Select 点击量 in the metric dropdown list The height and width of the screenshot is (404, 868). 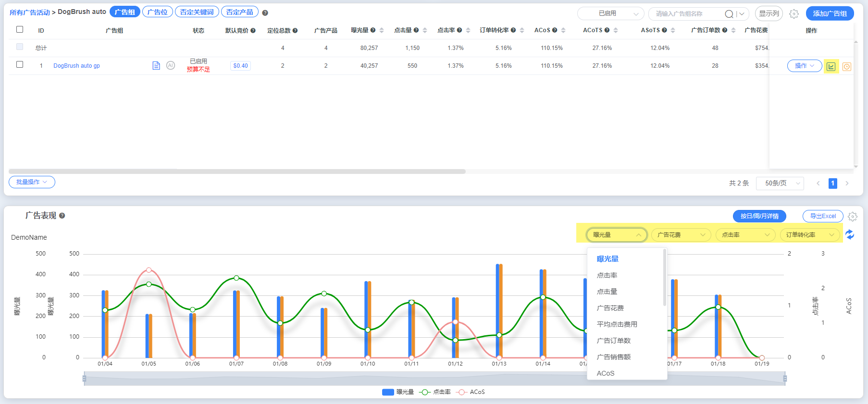click(607, 292)
